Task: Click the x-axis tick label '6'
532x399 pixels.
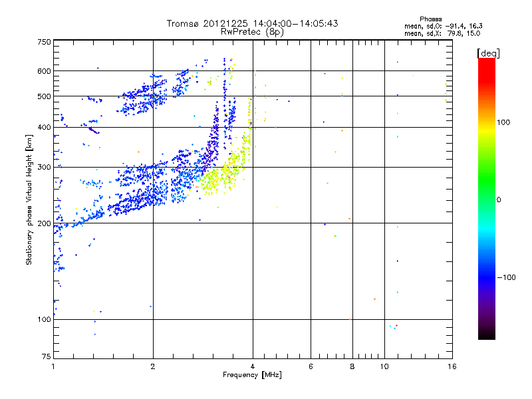Action: coord(311,366)
